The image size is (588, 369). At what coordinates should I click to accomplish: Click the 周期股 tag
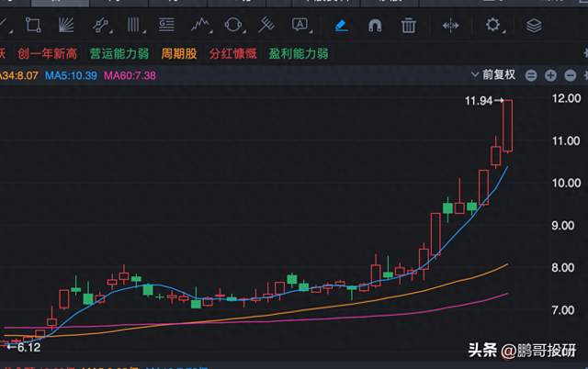click(179, 53)
